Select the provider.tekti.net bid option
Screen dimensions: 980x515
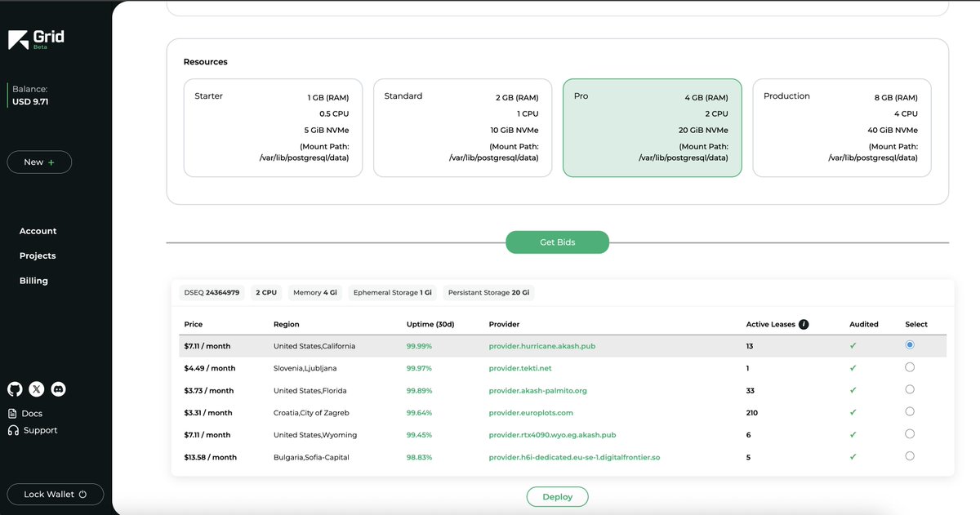(x=910, y=367)
